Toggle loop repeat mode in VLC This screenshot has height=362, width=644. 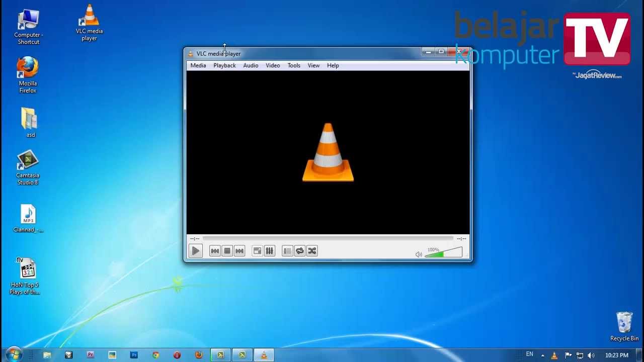coord(300,251)
